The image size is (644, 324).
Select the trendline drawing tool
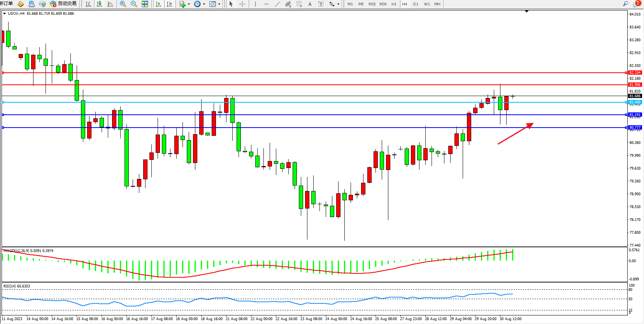277,4
